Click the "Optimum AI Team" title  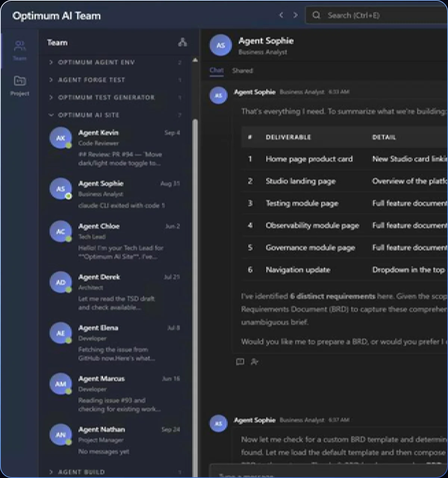tap(56, 16)
